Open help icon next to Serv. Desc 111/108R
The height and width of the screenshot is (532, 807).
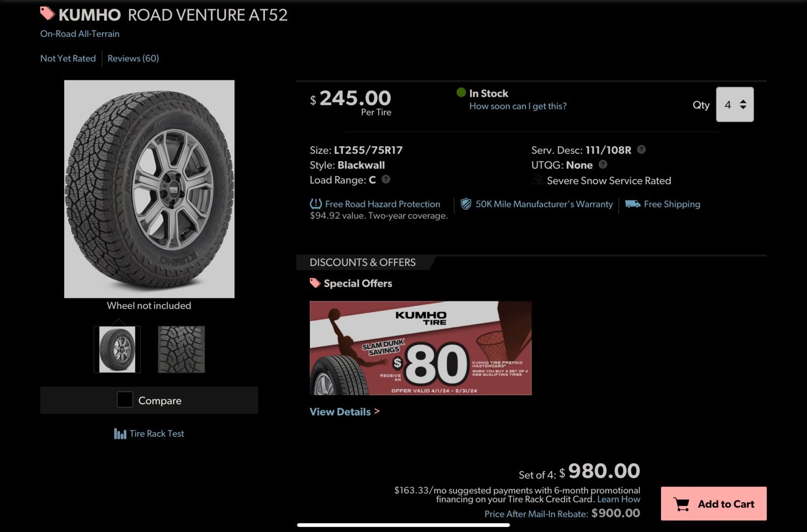pos(641,149)
